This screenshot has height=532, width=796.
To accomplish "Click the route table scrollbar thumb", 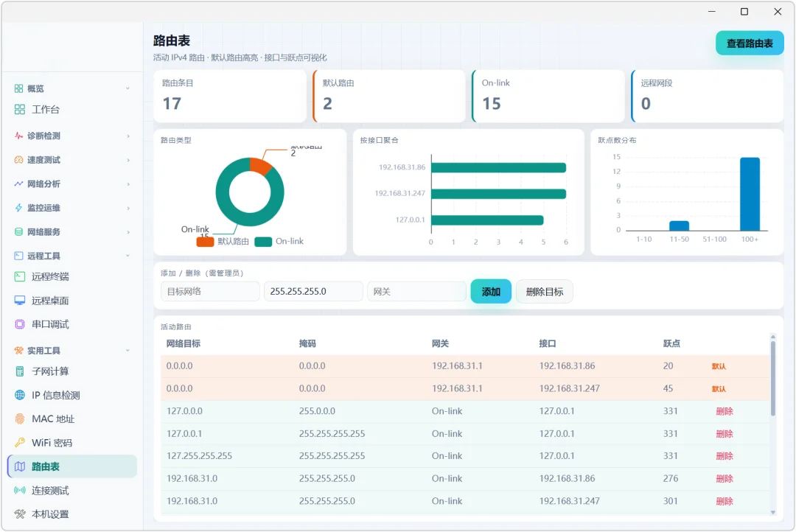I will coord(773,379).
